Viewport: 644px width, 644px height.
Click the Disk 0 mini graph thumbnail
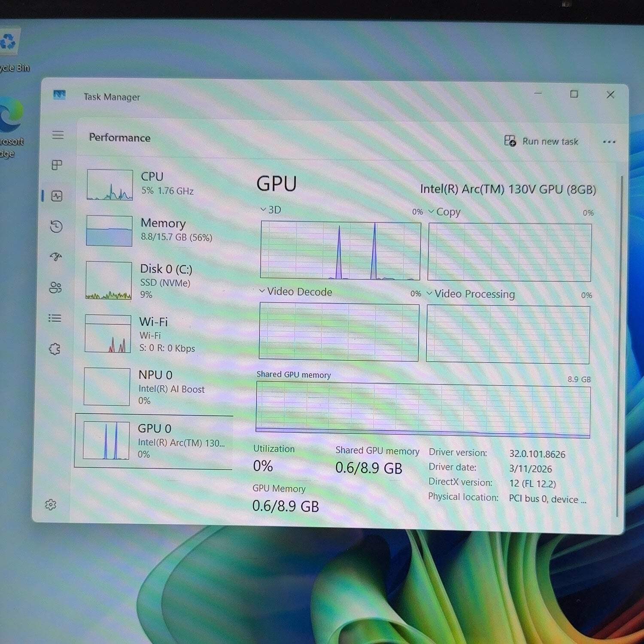[x=109, y=280]
